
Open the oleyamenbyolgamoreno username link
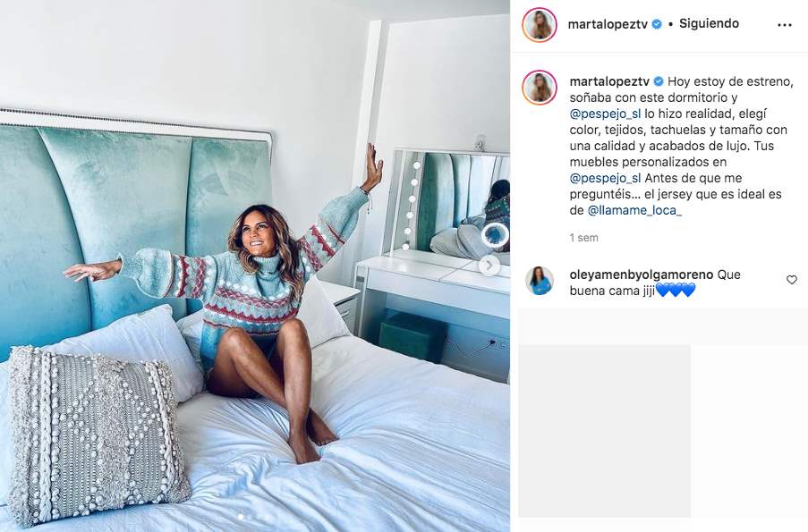(x=641, y=274)
